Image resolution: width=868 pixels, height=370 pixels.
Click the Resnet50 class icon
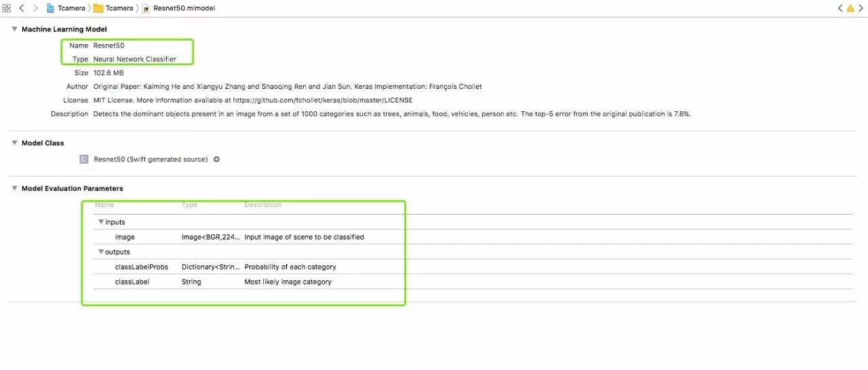point(83,160)
